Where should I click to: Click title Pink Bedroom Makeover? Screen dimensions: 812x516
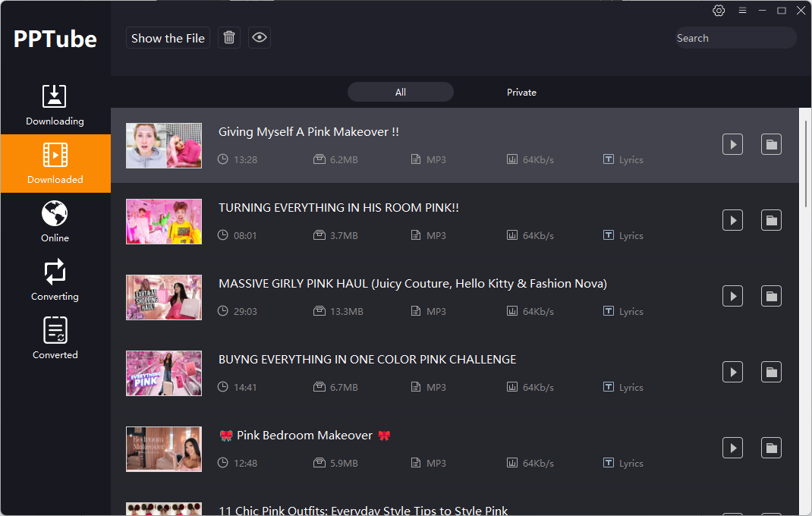tap(304, 435)
